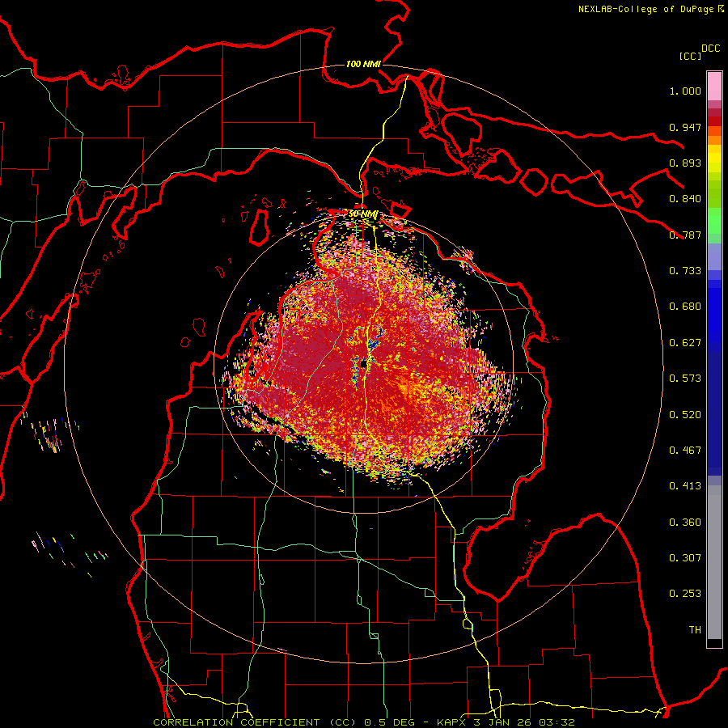Pick the gray swatch on the color bar
This screenshot has width=728, height=728.
tap(714, 566)
